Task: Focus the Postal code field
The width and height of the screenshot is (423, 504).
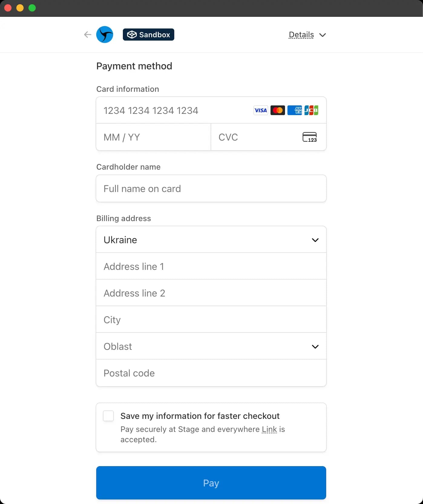Action: [211, 373]
